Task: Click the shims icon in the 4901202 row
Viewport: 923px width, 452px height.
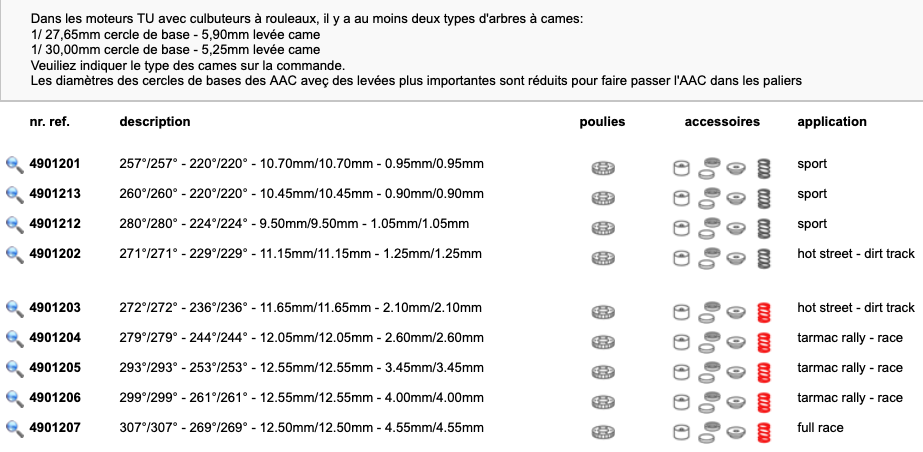Action: coord(709,258)
